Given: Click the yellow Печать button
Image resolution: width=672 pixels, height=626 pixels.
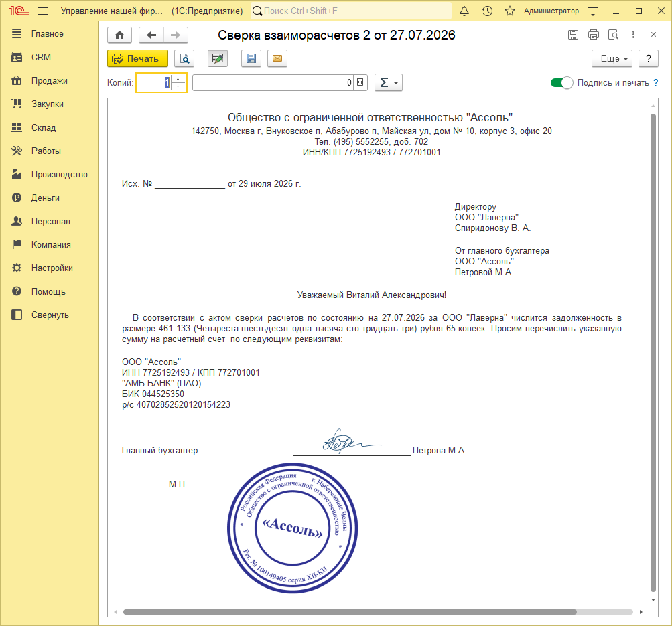Looking at the screenshot, I should click(x=137, y=59).
